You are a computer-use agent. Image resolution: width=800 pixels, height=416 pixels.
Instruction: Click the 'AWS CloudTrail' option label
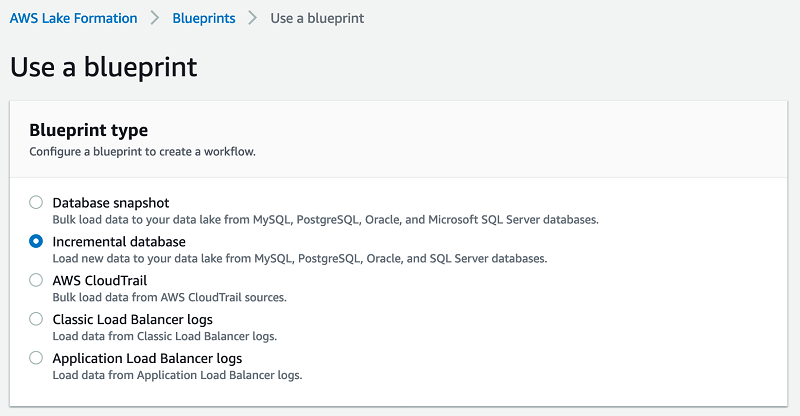(x=100, y=280)
